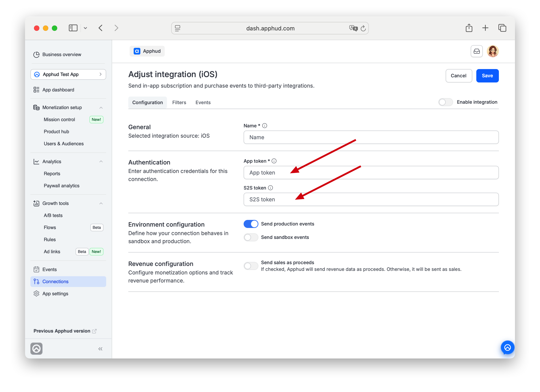Open App dashboard in the sidebar
Screen dimensions: 540x392
coord(58,90)
